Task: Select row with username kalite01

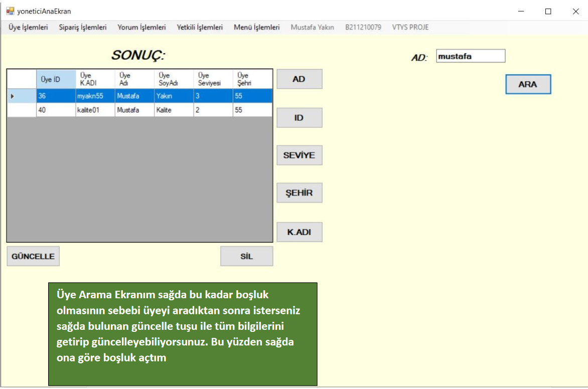Action: pos(95,110)
